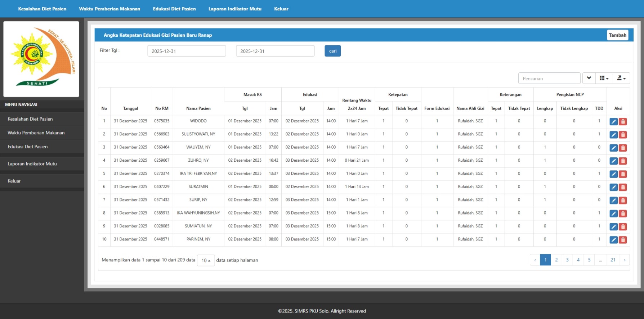
Task: Edit the IRA TRI FEBRIYAN,NY row
Action: (613, 174)
